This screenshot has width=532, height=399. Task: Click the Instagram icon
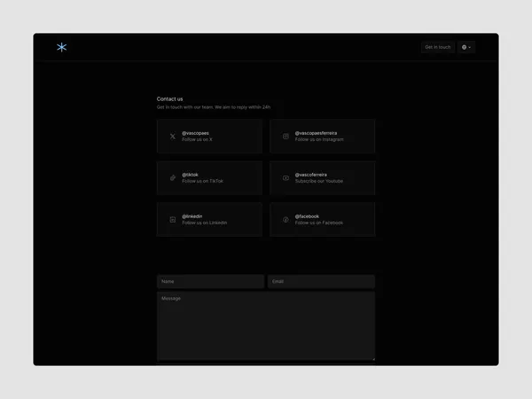point(286,137)
